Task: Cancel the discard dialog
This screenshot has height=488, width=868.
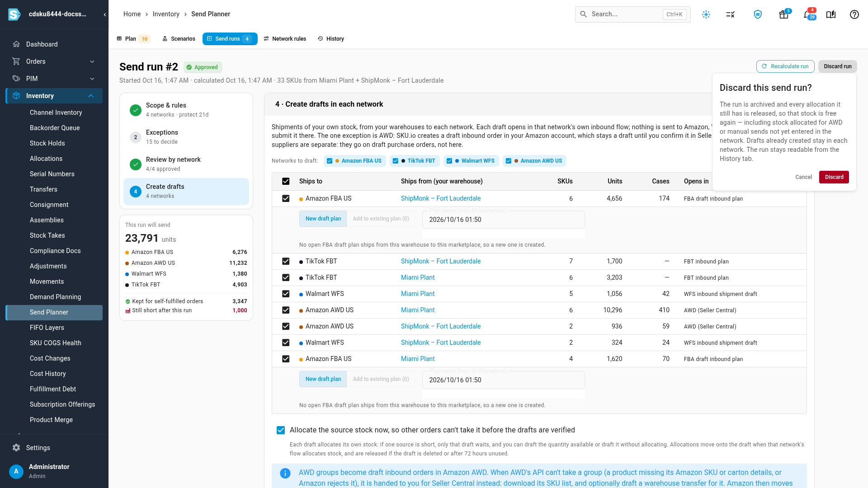Action: click(803, 177)
